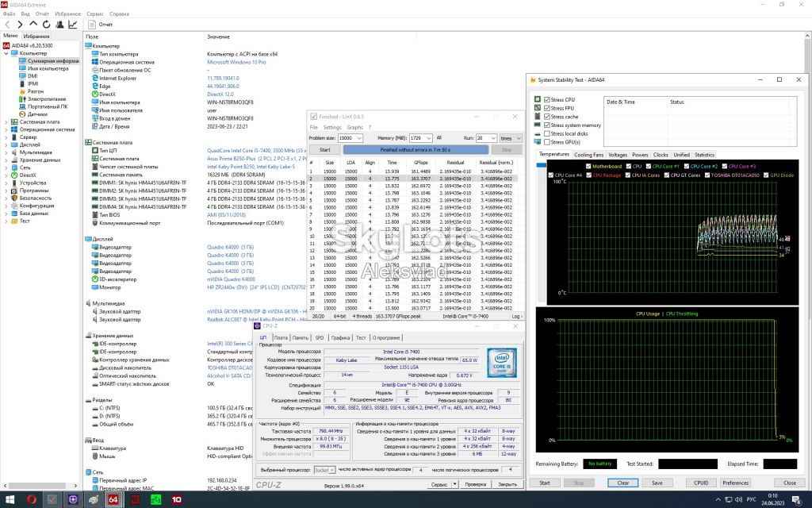Click the CPU-Z Intel Core i5 logo
812x508 pixels.
click(x=501, y=362)
